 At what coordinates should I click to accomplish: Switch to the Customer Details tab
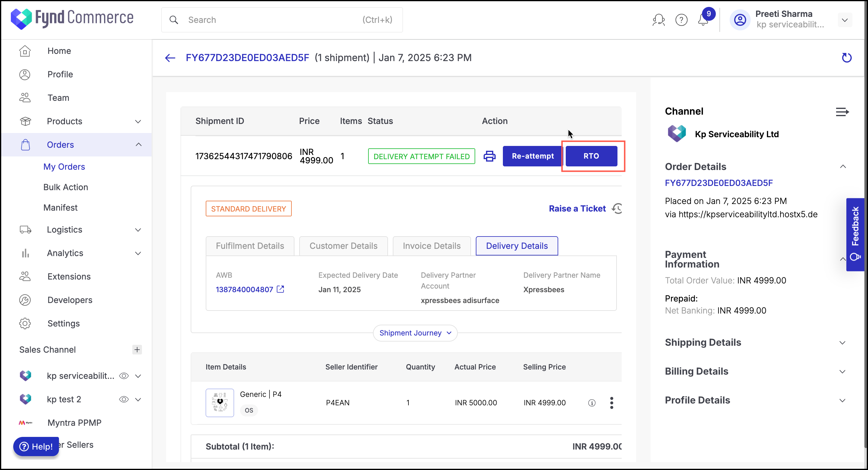point(343,246)
